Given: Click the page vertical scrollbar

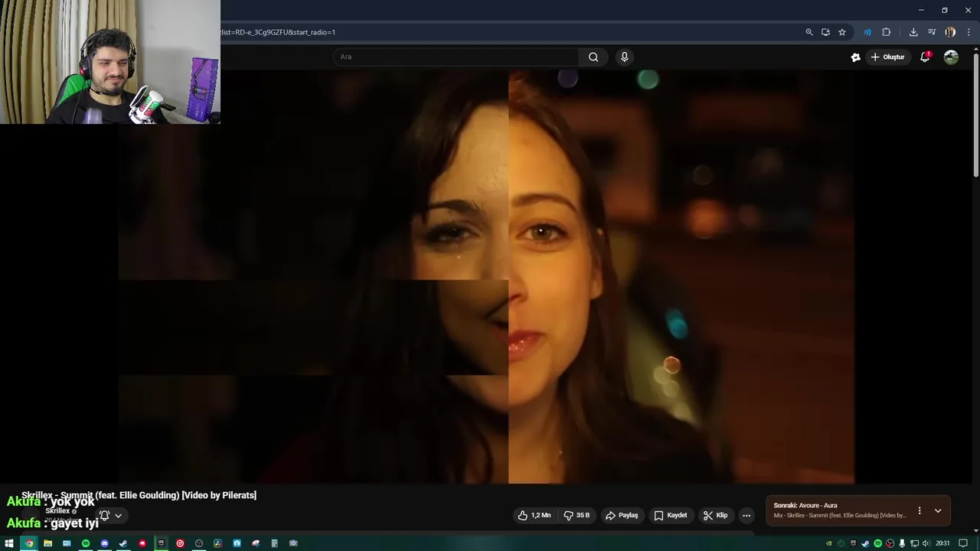Looking at the screenshot, I should tap(976, 115).
